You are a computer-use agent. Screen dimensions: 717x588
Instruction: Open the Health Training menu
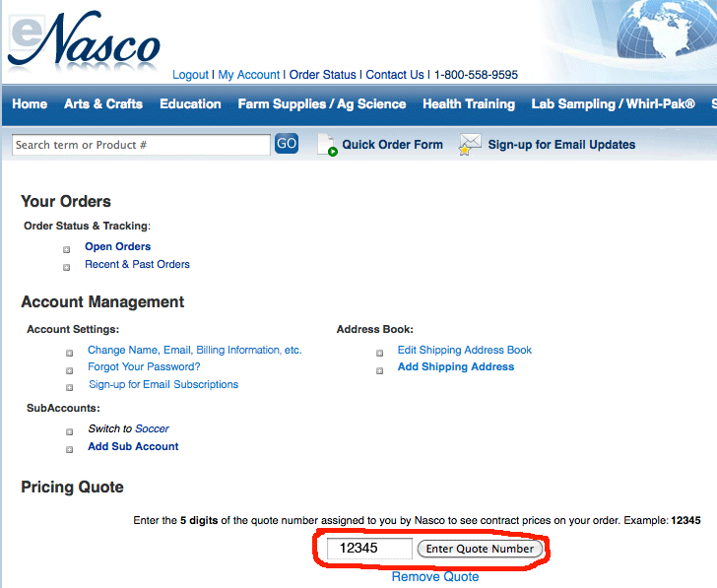click(469, 104)
